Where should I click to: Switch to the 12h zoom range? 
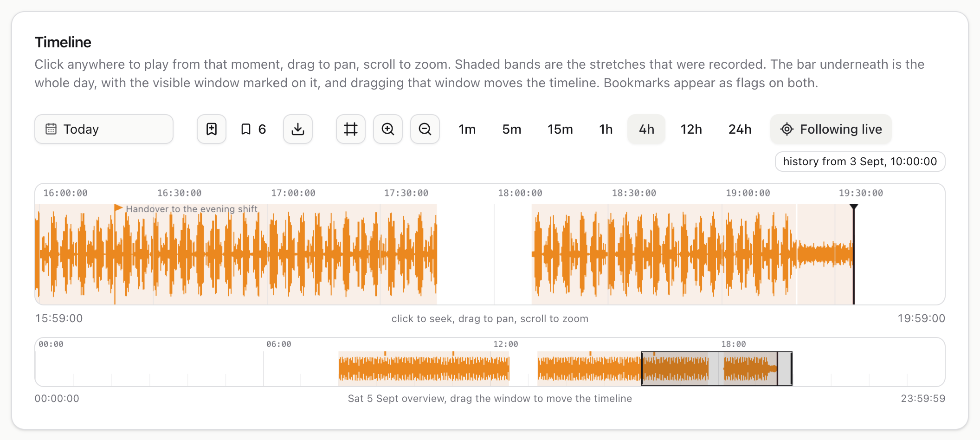(691, 129)
